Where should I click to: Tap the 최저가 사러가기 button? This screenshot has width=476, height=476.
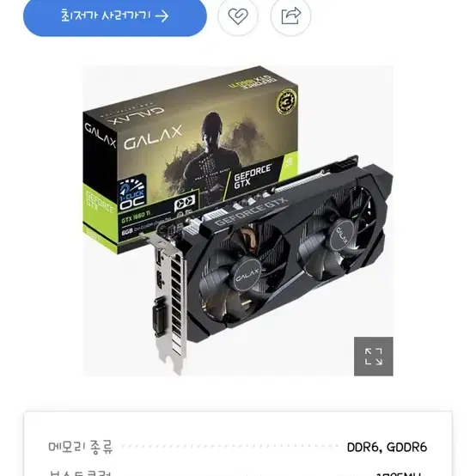pyautogui.click(x=115, y=16)
